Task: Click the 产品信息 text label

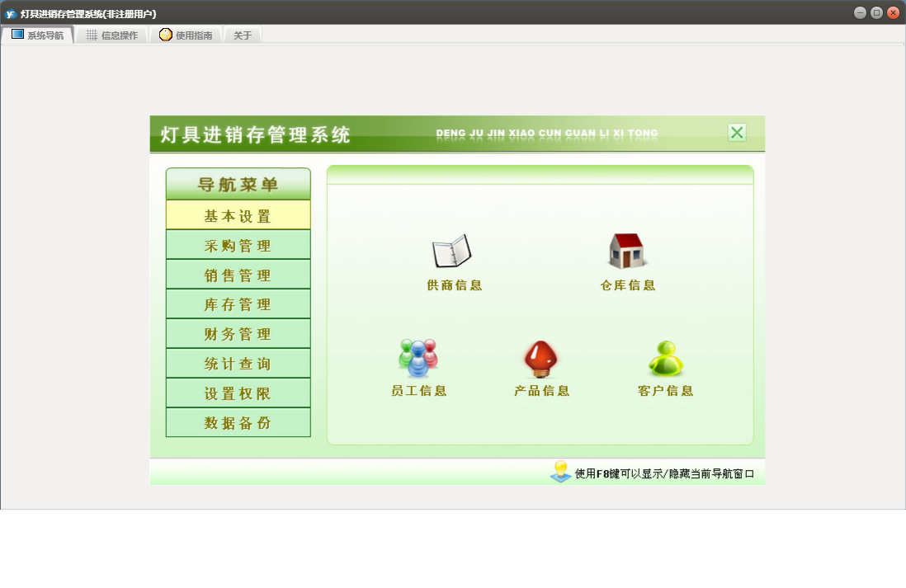Action: pyautogui.click(x=542, y=391)
